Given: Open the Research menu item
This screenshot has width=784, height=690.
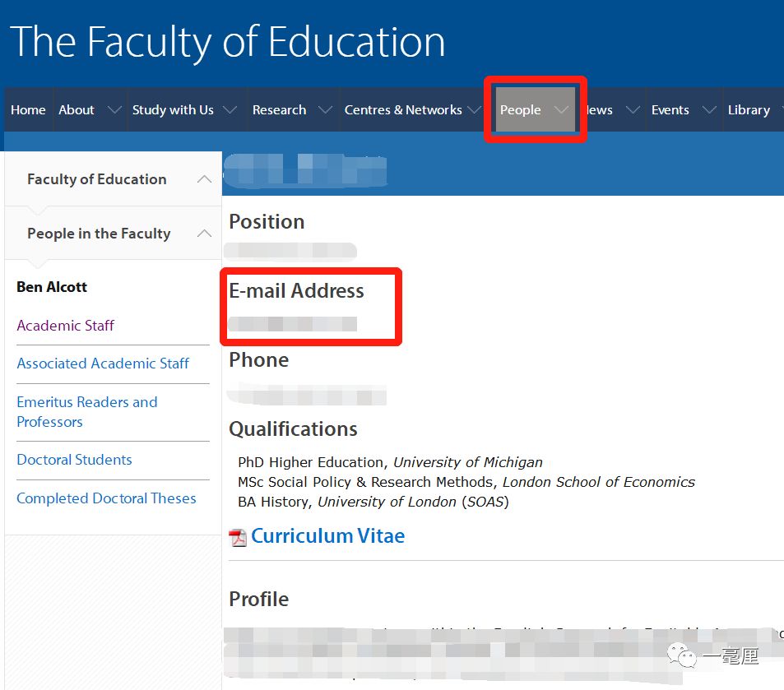Looking at the screenshot, I should point(279,110).
